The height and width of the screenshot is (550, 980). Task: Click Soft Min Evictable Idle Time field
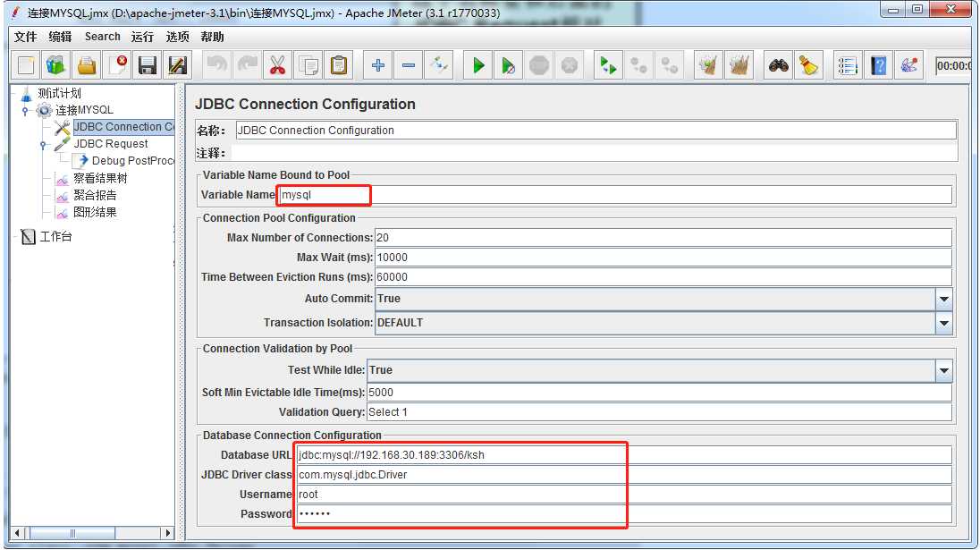pyautogui.click(x=659, y=393)
